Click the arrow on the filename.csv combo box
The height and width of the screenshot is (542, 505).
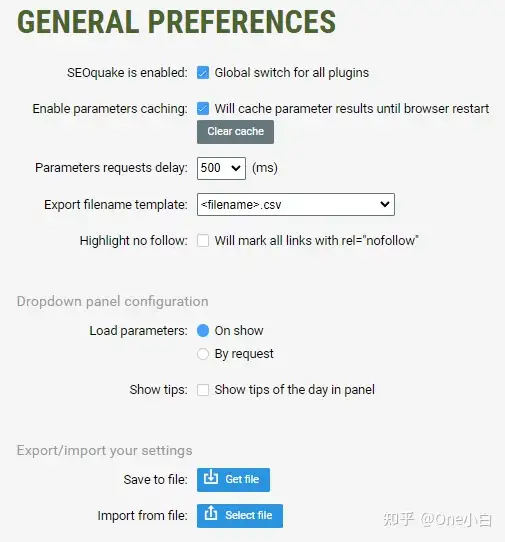pos(385,204)
